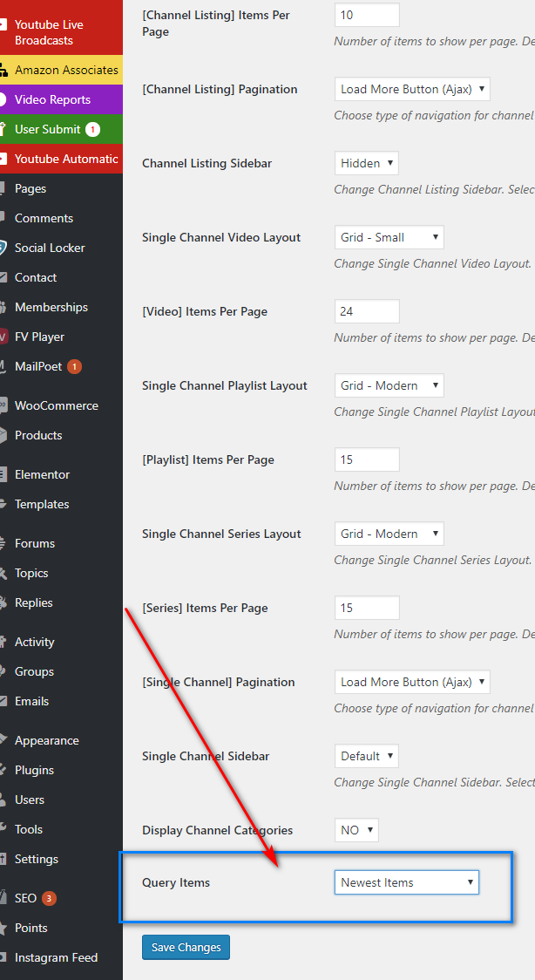The width and height of the screenshot is (535, 980).
Task: Open the Single Channel Playlist Layout dropdown
Action: coord(389,385)
